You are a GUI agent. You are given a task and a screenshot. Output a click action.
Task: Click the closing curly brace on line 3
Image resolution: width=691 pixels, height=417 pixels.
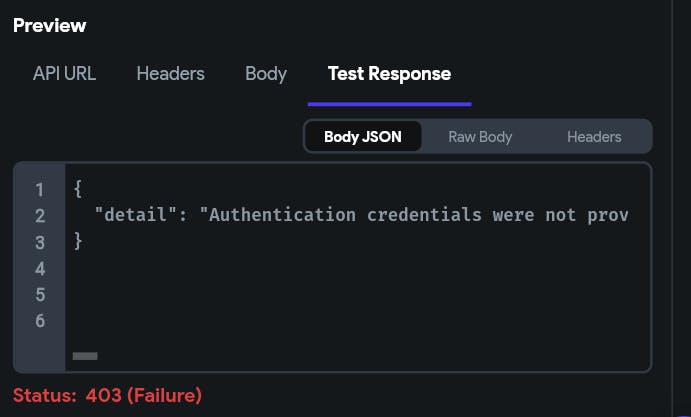tap(77, 242)
